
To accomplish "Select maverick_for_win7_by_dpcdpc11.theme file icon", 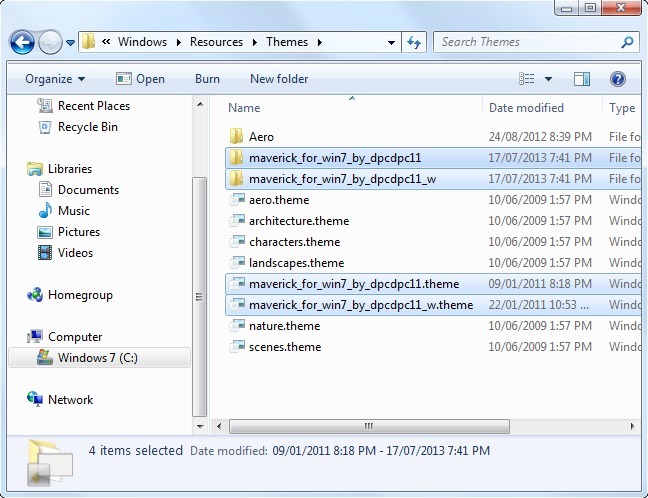I will (237, 284).
